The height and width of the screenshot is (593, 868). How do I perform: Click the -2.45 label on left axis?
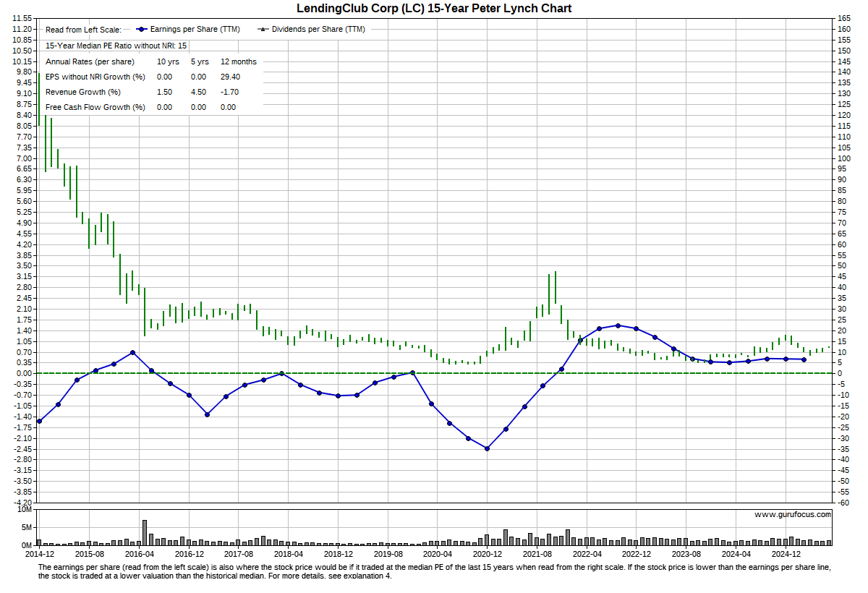coord(23,449)
